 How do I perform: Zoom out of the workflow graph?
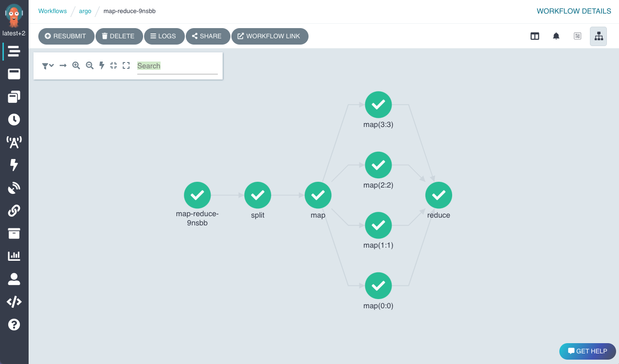pos(89,65)
